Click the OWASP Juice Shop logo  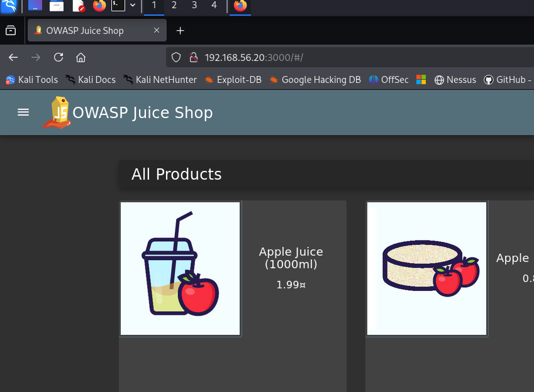tap(57, 112)
